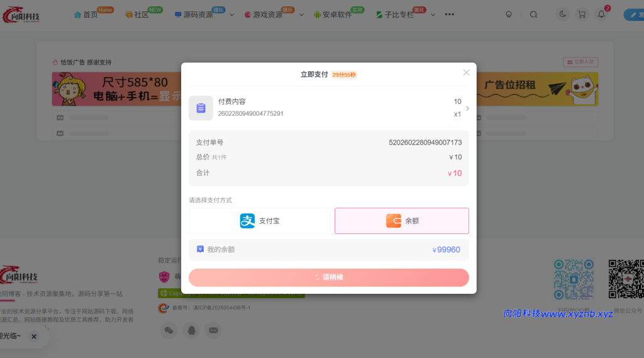This screenshot has height=358, width=644.
Task: Dismiss the welcome popup with X
Action: click(34, 337)
